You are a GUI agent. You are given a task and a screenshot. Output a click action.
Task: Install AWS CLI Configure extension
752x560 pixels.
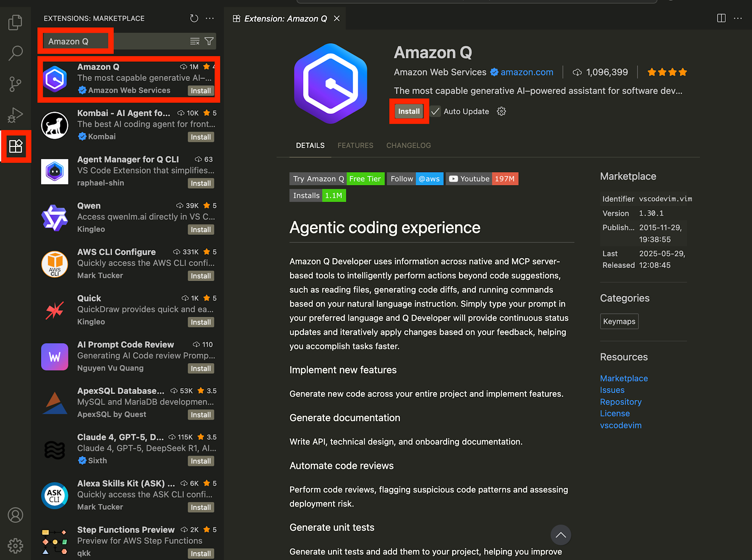pos(201,275)
